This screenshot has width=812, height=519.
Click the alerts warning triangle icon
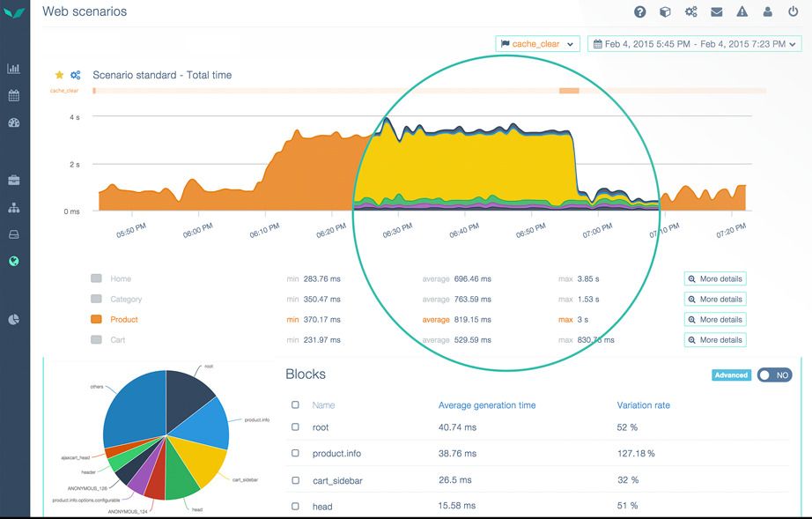743,11
